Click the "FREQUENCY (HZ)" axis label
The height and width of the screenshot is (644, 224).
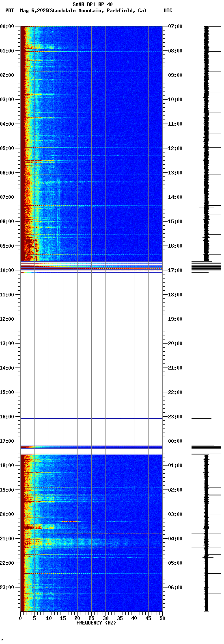(96, 623)
